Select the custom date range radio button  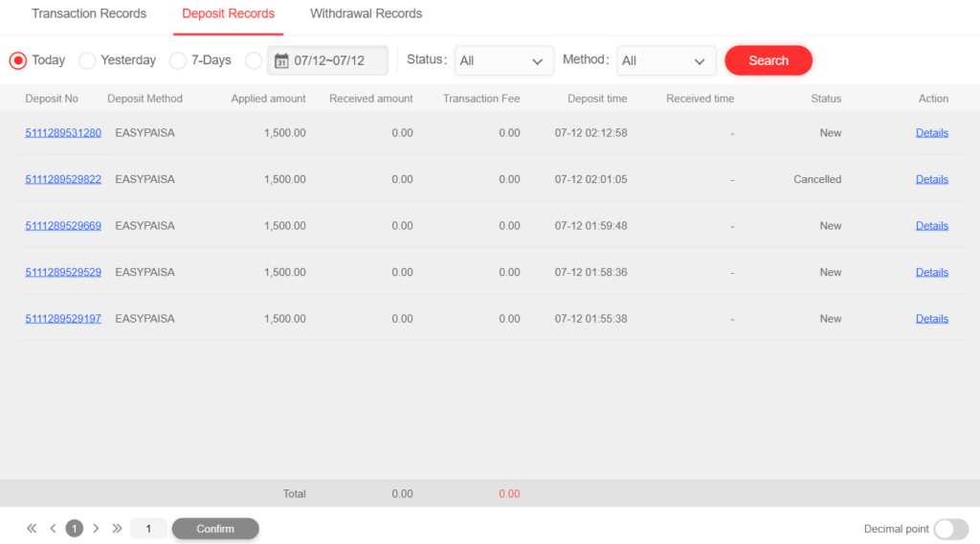point(253,60)
